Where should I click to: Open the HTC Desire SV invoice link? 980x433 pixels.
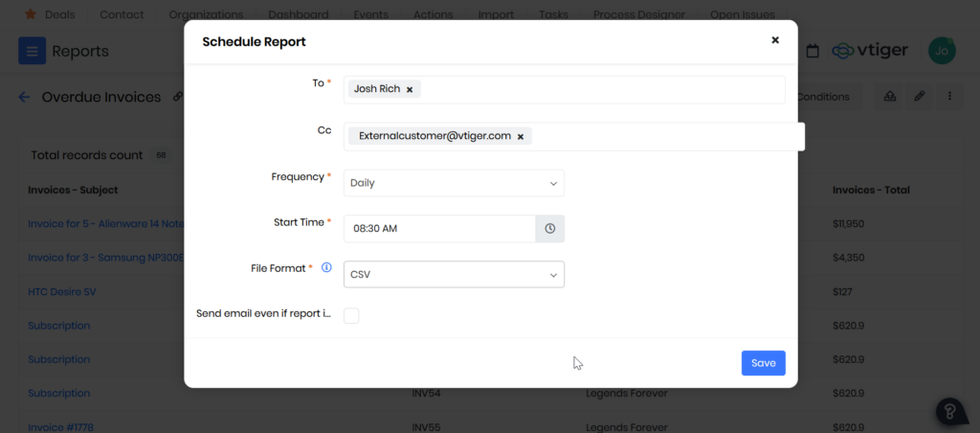(x=62, y=291)
